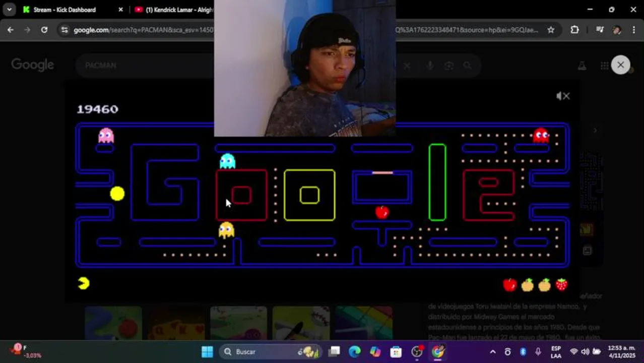The height and width of the screenshot is (363, 644).
Task: Click the yellow Pac-Man character
Action: point(117,194)
